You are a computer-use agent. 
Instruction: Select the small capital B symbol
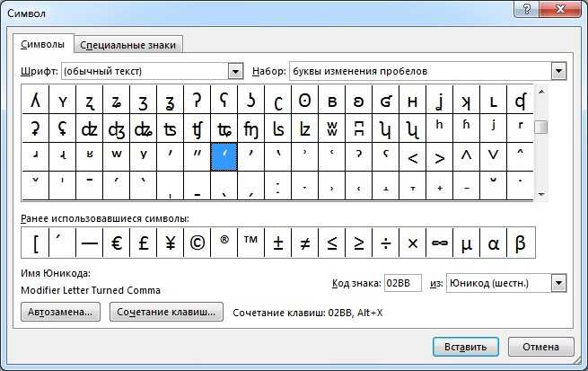pos(332,100)
